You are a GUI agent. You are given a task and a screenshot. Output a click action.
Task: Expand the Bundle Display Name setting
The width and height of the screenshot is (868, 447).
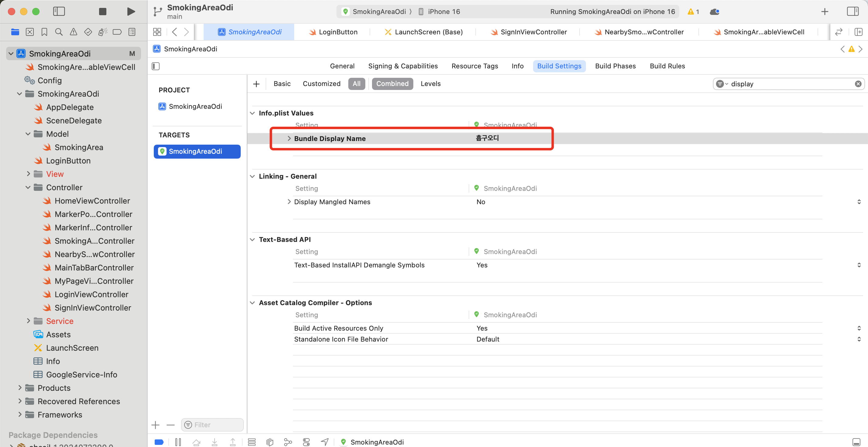tap(289, 139)
